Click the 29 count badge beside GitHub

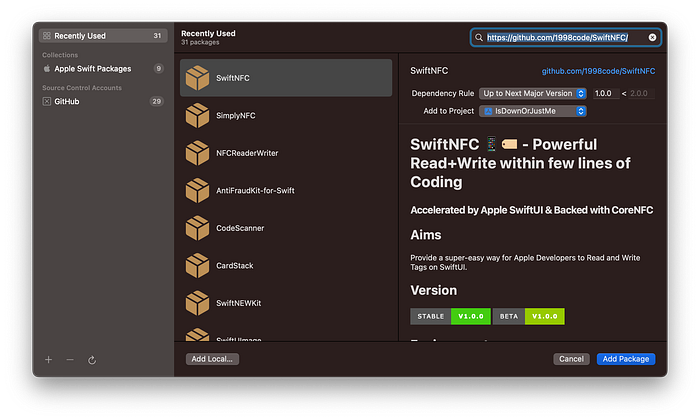[156, 101]
